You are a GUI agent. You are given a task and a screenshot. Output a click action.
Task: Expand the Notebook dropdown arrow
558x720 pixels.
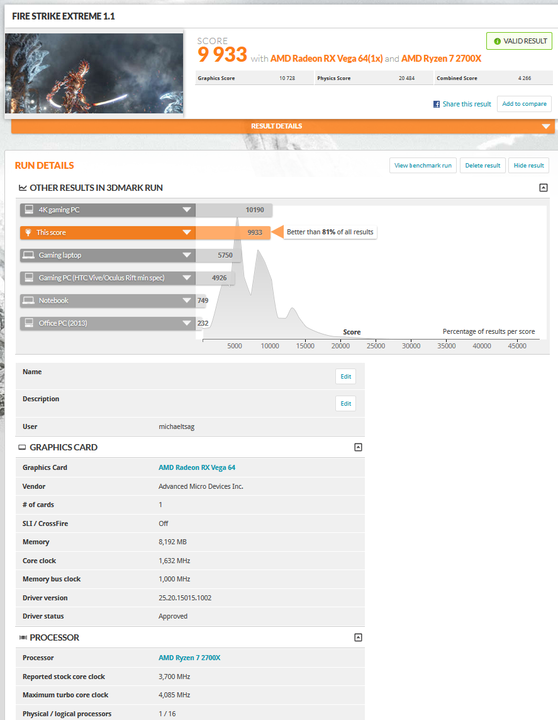[x=186, y=300]
